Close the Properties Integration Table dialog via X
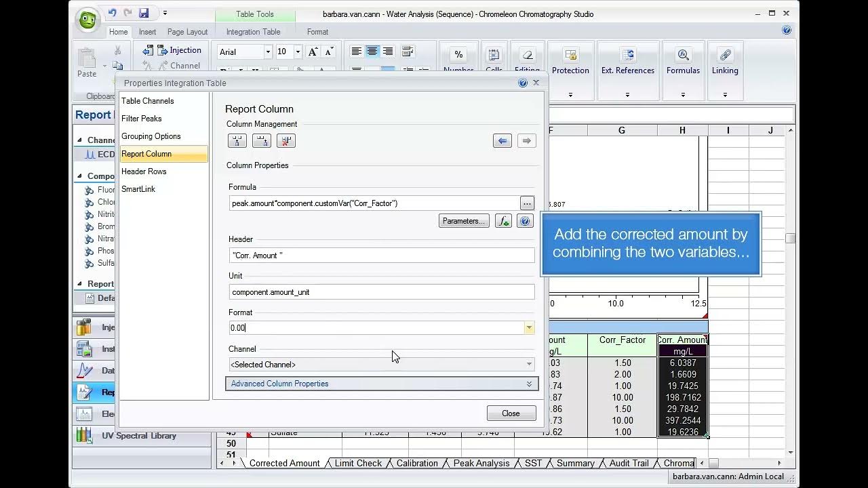Viewport: 868px width, 488px height. (x=536, y=83)
